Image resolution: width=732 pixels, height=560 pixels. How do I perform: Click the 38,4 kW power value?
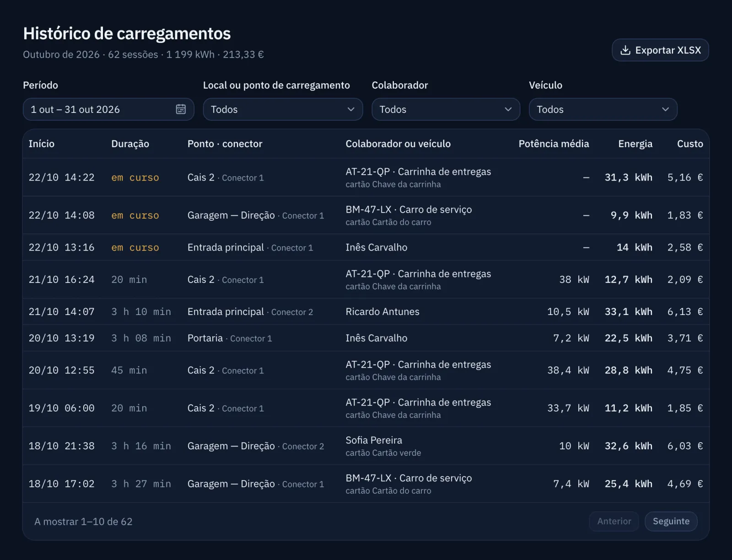(x=568, y=370)
